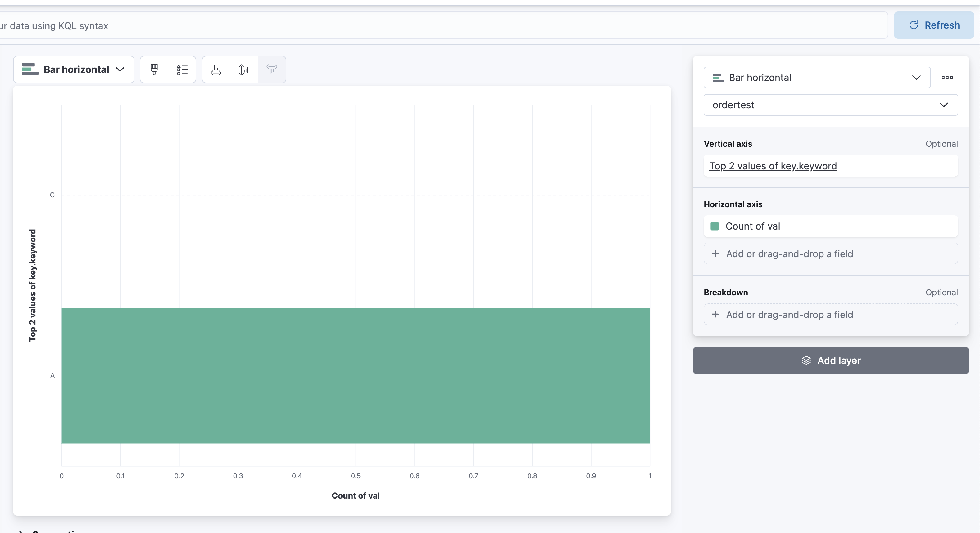Click the Refresh button

934,25
